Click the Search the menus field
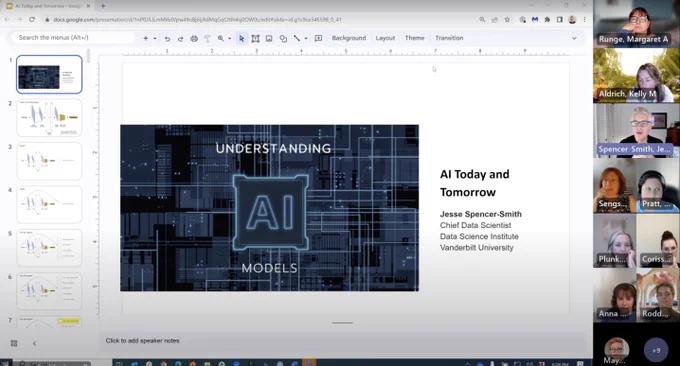 72,38
